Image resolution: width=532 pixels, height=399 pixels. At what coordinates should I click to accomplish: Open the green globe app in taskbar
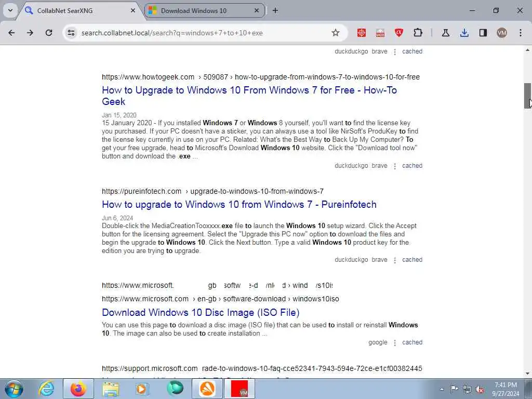[x=175, y=389]
